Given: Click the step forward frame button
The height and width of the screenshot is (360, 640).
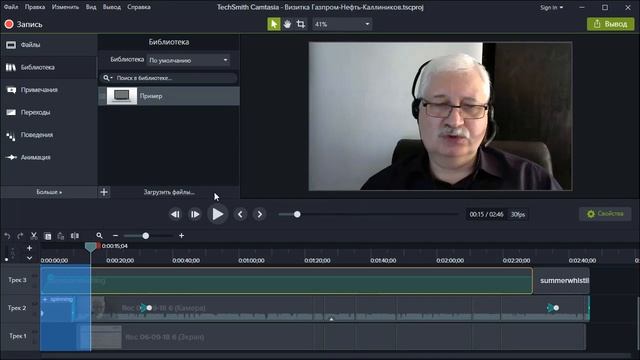Looking at the screenshot, I should 195,214.
